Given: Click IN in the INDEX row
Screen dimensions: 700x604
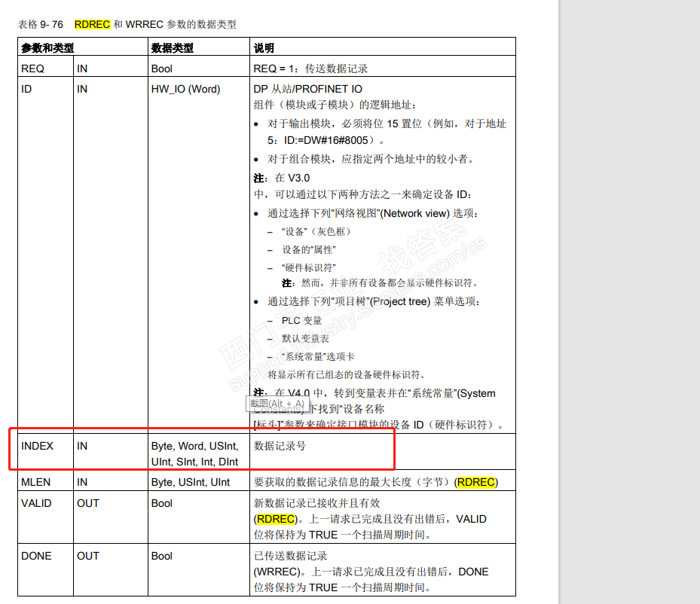Looking at the screenshot, I should pos(82,446).
